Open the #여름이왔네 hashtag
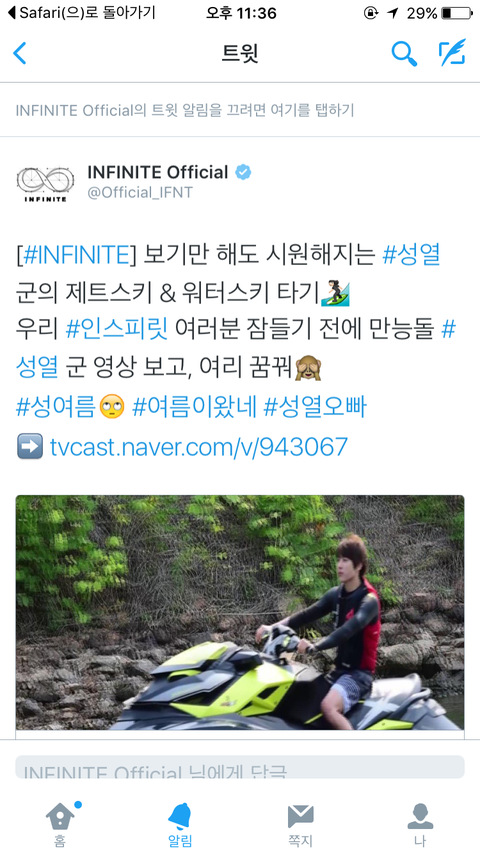Screen dimensions: 480x854 (195, 407)
